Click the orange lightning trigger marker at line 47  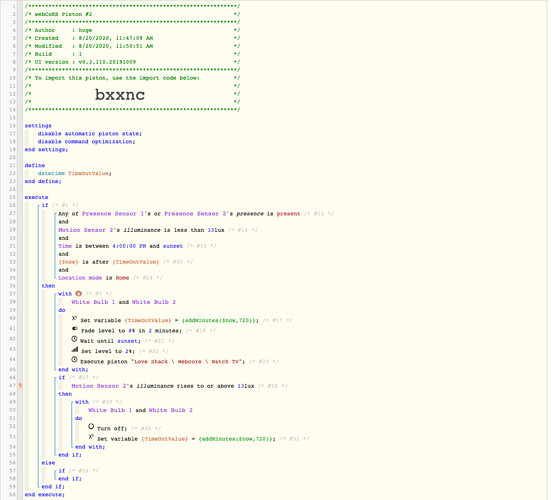[x=20, y=386]
